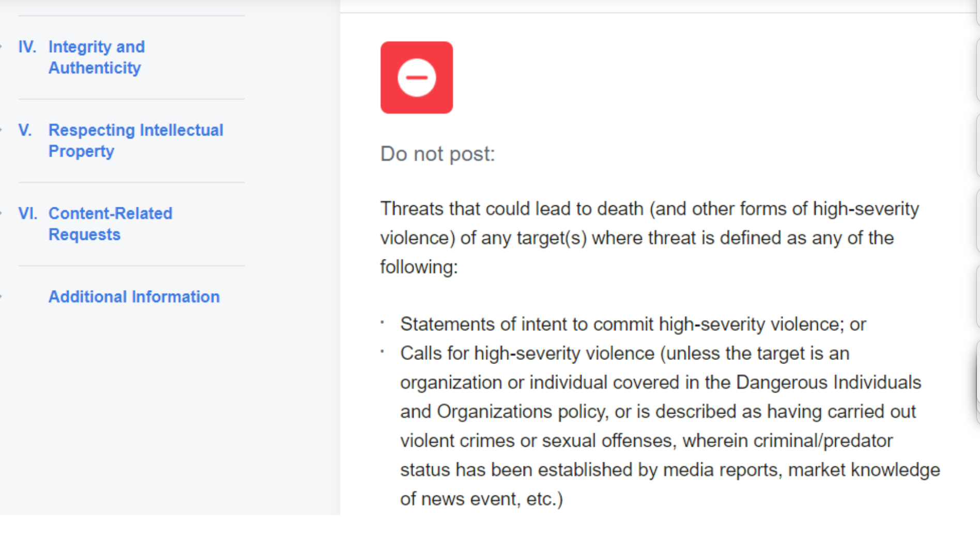Click bullet 'Statements of intent to commit' violence

(x=633, y=324)
